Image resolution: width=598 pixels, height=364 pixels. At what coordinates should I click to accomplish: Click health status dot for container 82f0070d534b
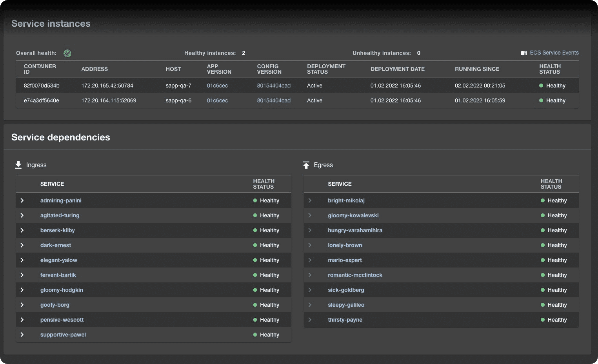541,86
